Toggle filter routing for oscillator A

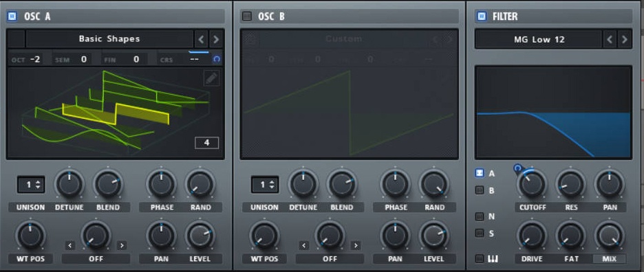tap(480, 173)
